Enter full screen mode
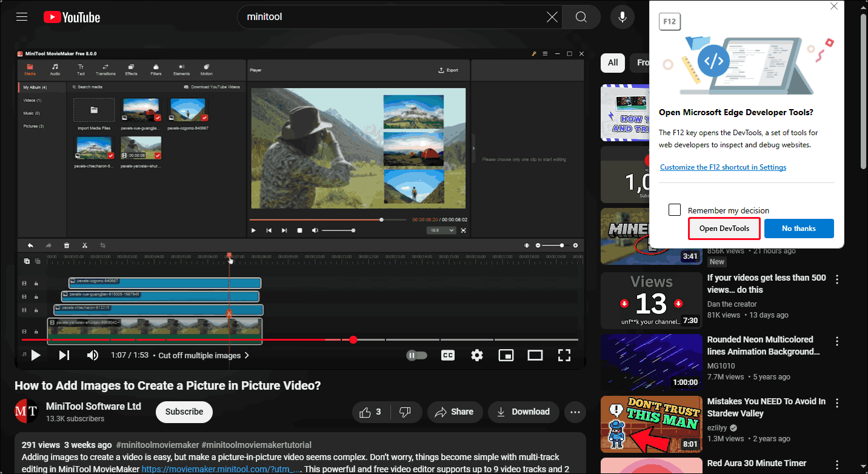This screenshot has height=474, width=868. click(x=564, y=355)
